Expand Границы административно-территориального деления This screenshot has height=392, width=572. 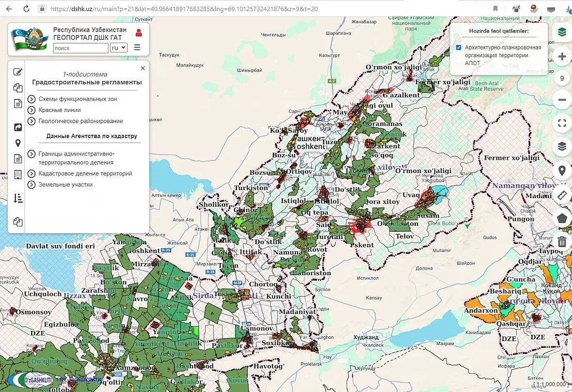coord(32,154)
